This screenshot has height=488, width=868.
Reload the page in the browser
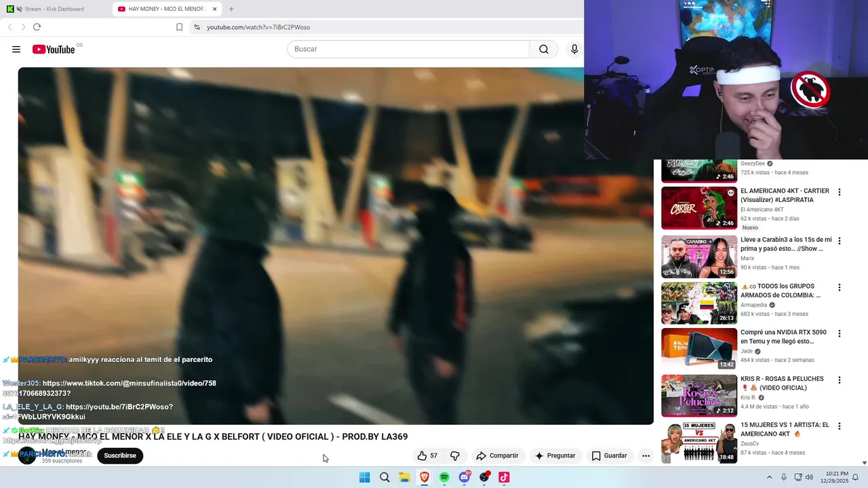click(x=37, y=27)
